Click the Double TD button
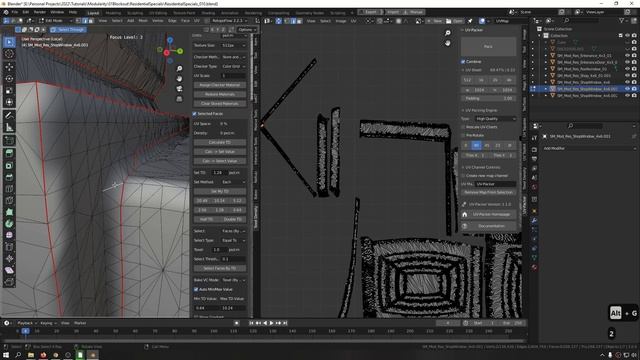 (x=233, y=219)
